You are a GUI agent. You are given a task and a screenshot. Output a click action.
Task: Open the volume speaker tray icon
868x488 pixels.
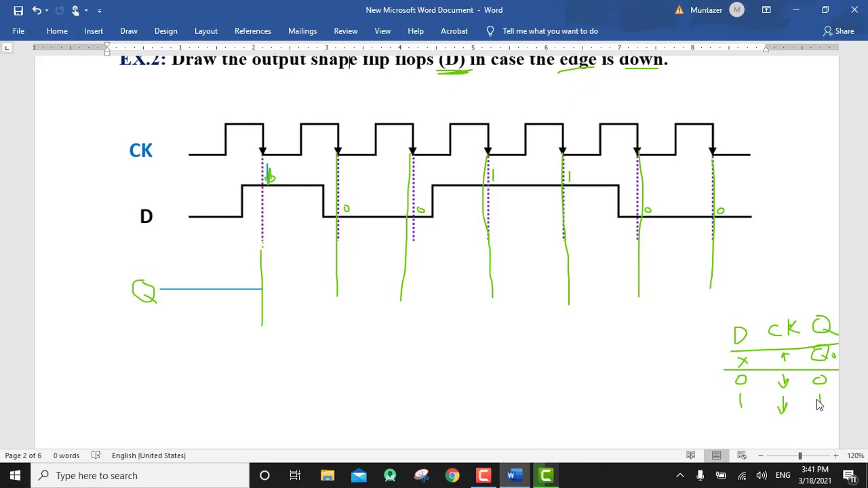point(762,476)
